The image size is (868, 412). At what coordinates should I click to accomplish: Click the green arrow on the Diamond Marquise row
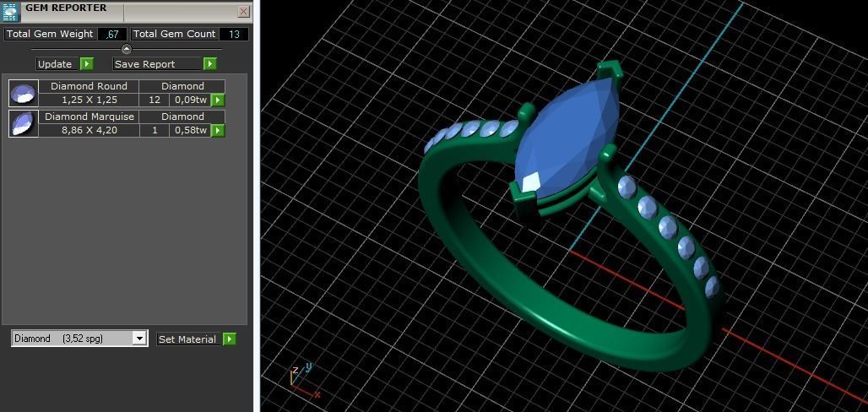(218, 131)
